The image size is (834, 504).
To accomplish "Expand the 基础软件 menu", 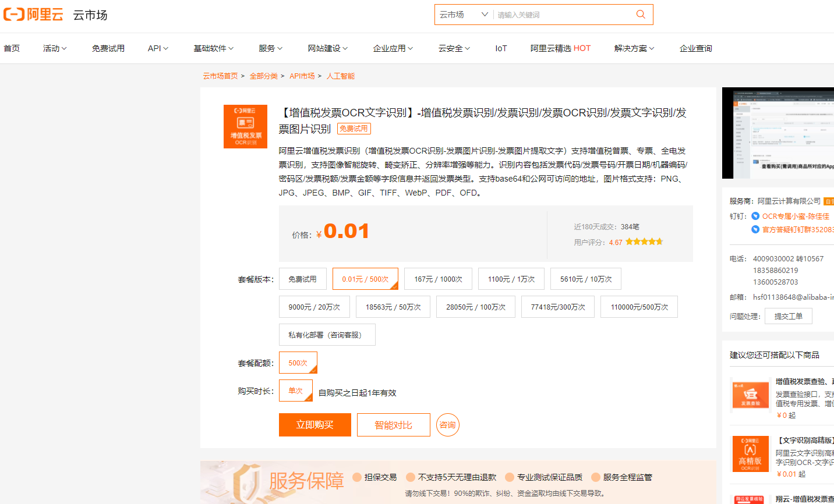I will click(214, 48).
